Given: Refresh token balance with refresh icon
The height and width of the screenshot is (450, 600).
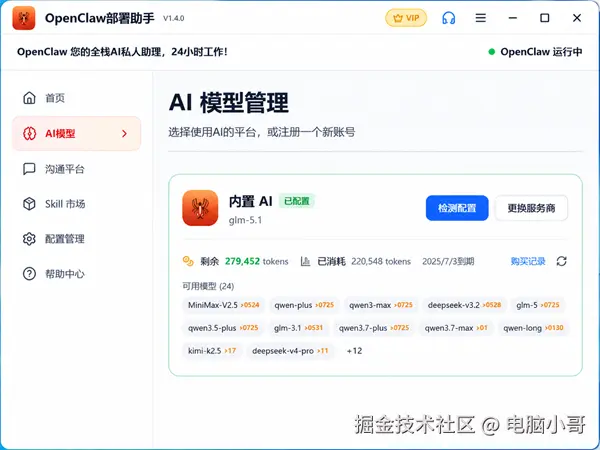Looking at the screenshot, I should coord(561,261).
